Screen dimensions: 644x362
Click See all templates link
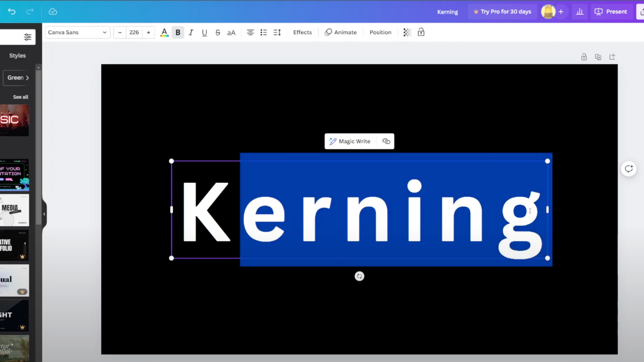click(x=20, y=97)
